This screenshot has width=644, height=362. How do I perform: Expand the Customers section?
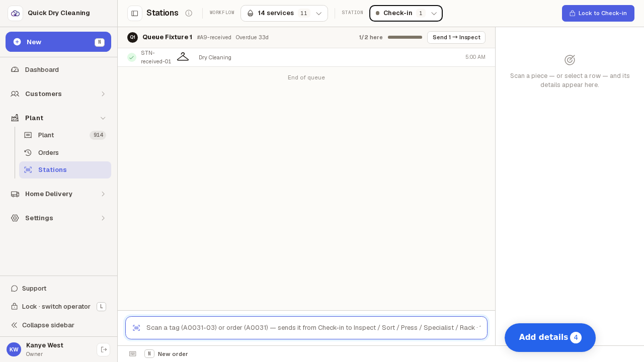[59, 94]
